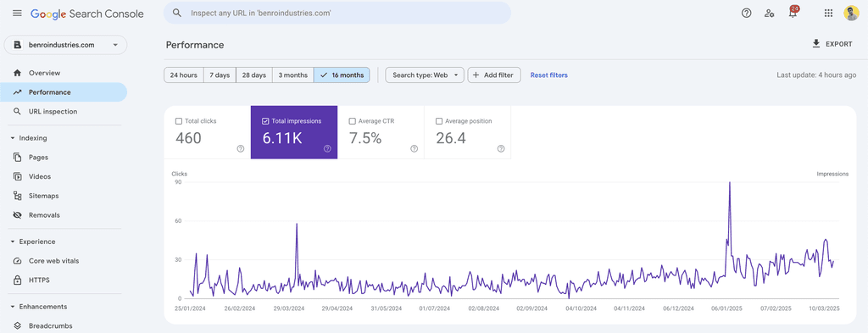The height and width of the screenshot is (333, 868).
Task: Click the Pages documents icon
Action: click(17, 158)
